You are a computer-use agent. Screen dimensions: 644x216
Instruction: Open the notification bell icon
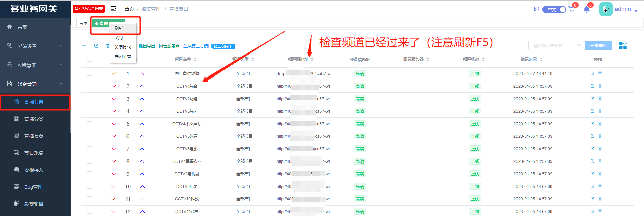(587, 9)
